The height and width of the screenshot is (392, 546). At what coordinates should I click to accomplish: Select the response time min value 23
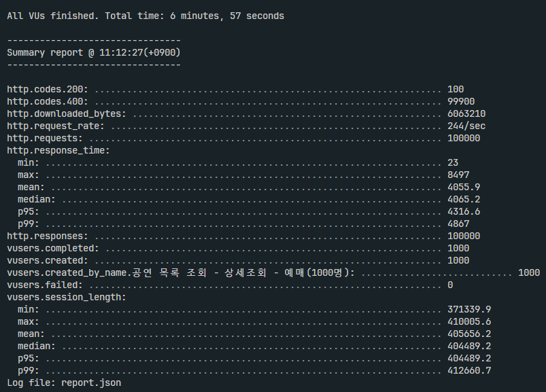pos(453,162)
